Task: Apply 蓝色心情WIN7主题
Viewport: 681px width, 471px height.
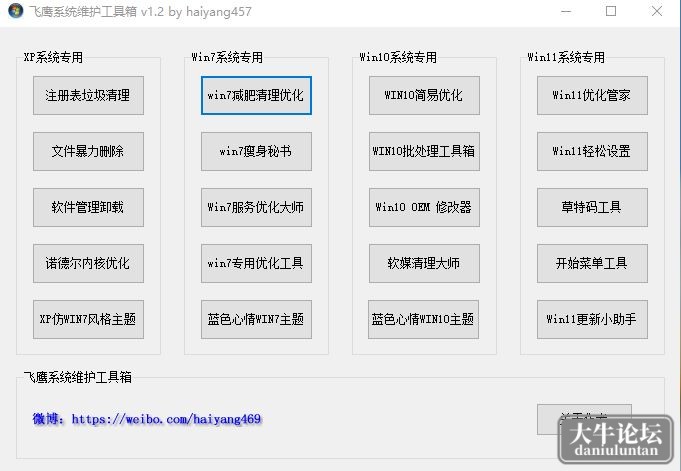Action: (256, 320)
